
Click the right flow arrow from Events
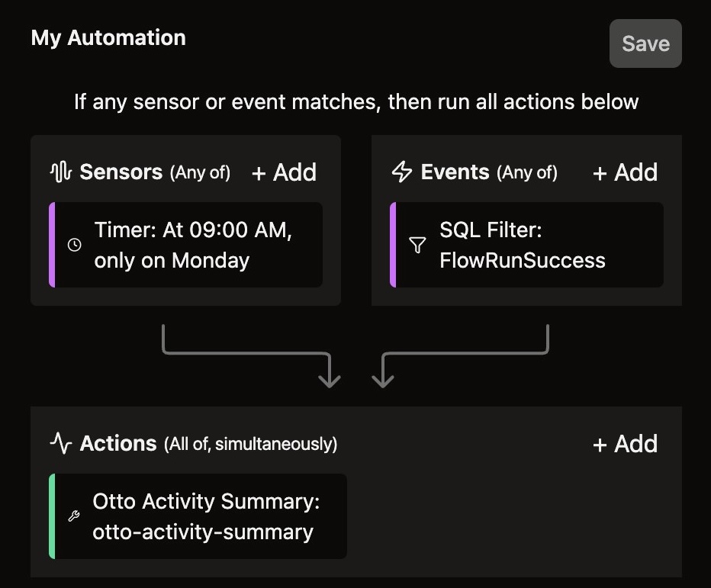pos(460,356)
